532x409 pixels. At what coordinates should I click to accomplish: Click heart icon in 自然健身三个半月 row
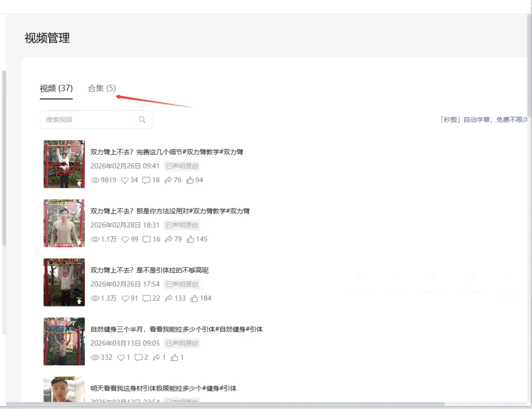pos(121,357)
